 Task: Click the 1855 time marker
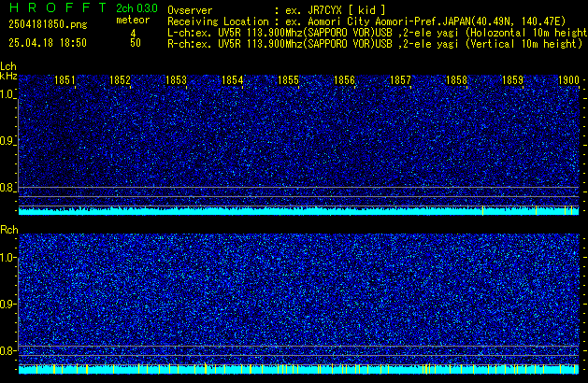point(288,80)
